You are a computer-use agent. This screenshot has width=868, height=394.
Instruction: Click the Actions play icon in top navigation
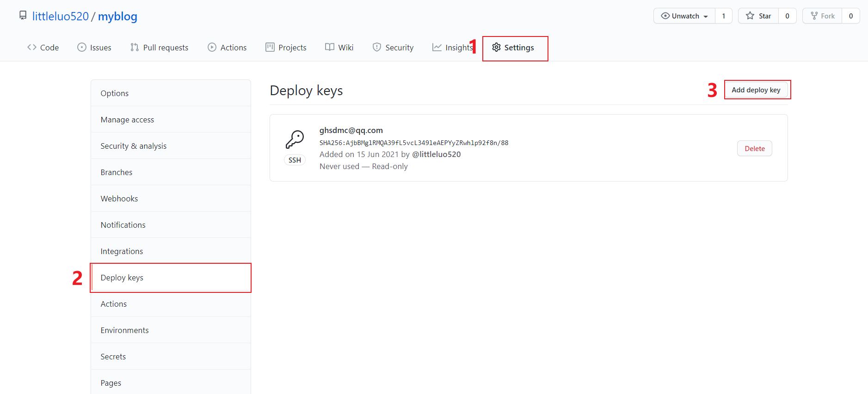[212, 47]
